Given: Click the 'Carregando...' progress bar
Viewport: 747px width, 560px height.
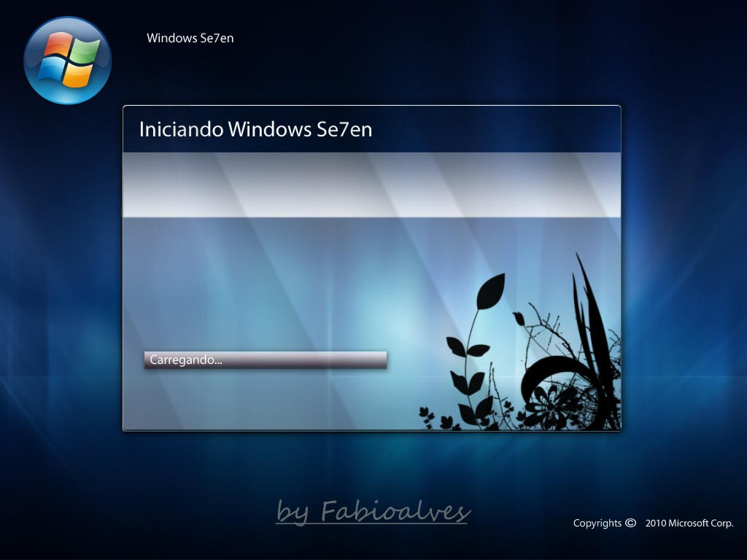Looking at the screenshot, I should point(266,360).
